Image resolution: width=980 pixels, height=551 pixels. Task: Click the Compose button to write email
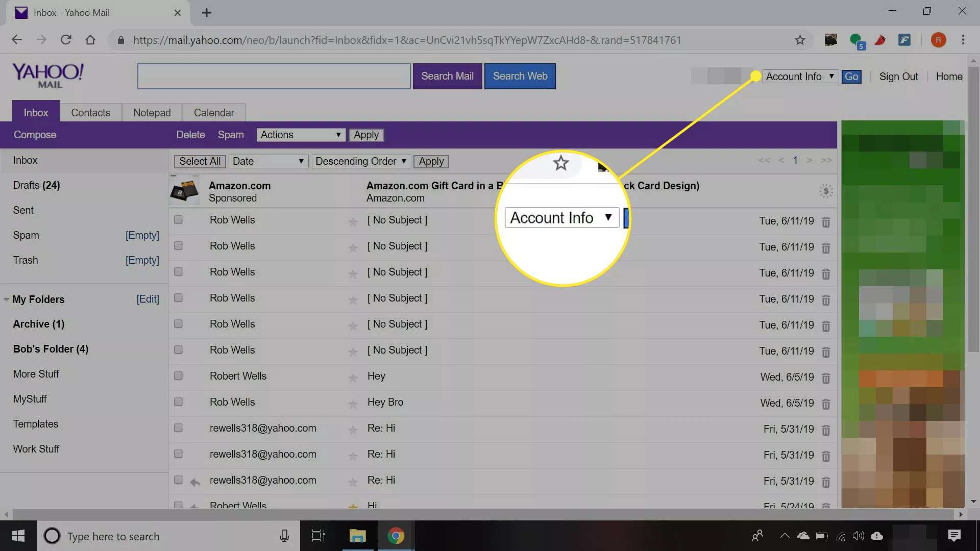pyautogui.click(x=35, y=135)
